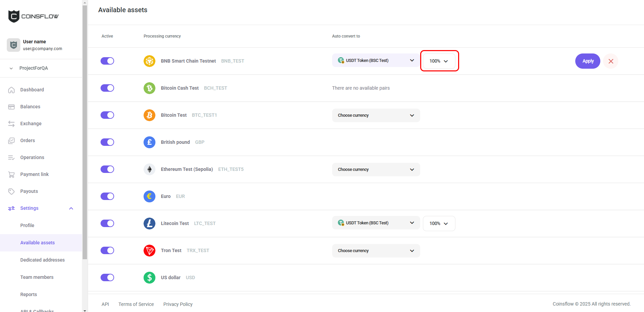This screenshot has height=312, width=644.
Task: Click the Bitcoin Cash Test coin icon
Action: click(149, 88)
